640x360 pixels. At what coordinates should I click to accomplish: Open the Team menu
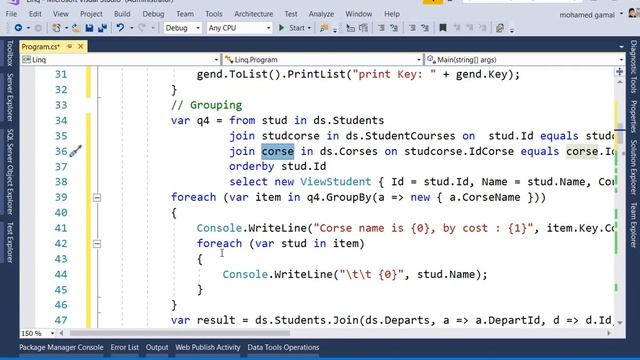click(x=185, y=14)
